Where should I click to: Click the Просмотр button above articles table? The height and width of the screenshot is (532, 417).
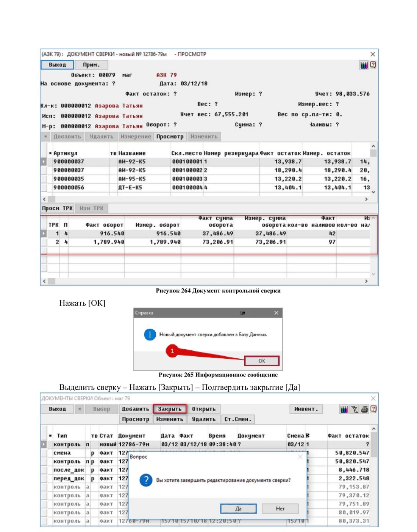[x=170, y=137]
